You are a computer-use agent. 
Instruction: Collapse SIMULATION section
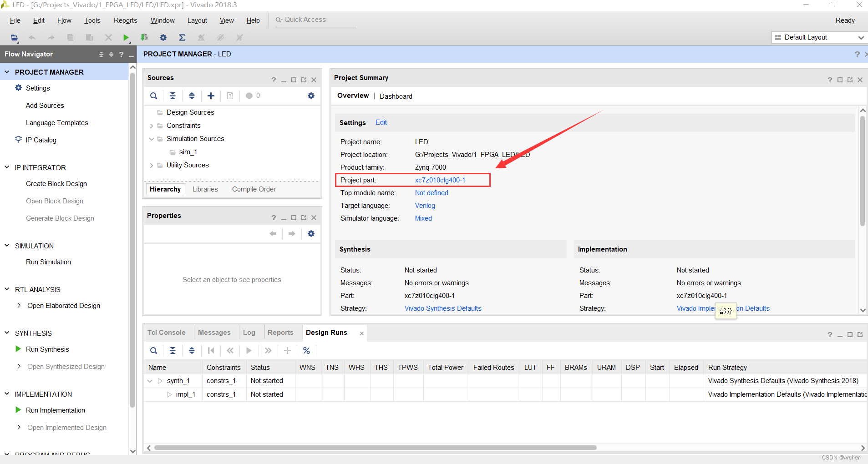[x=7, y=246]
